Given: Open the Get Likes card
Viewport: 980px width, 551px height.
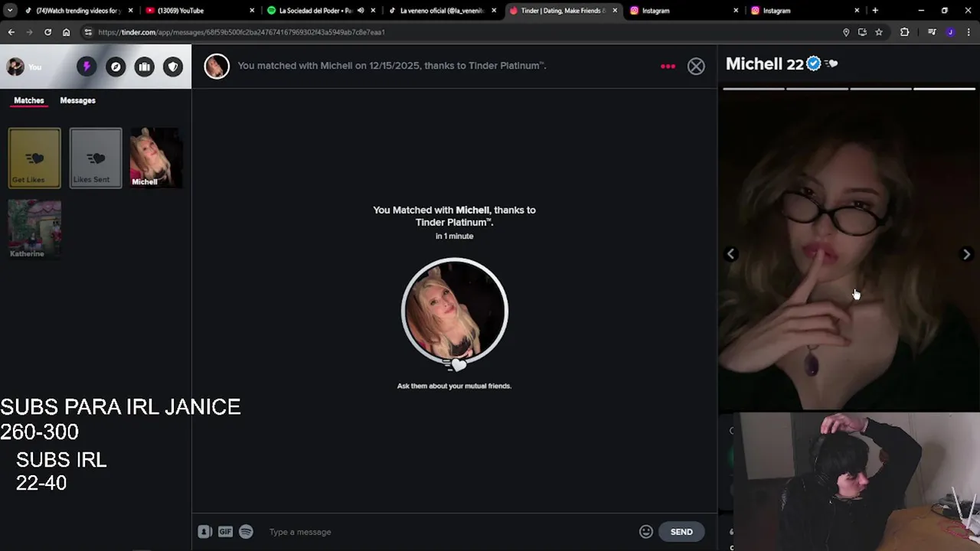Looking at the screenshot, I should point(34,158).
